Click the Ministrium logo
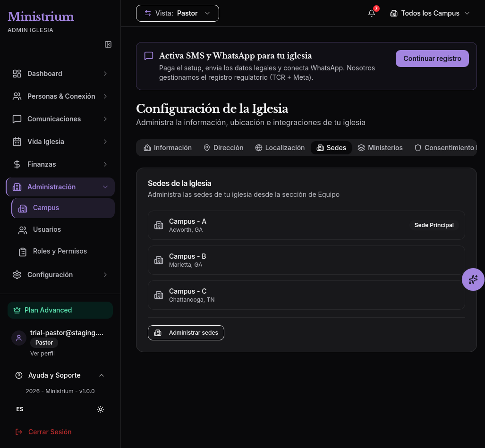Viewport: 485px width, 448px height. 41,17
